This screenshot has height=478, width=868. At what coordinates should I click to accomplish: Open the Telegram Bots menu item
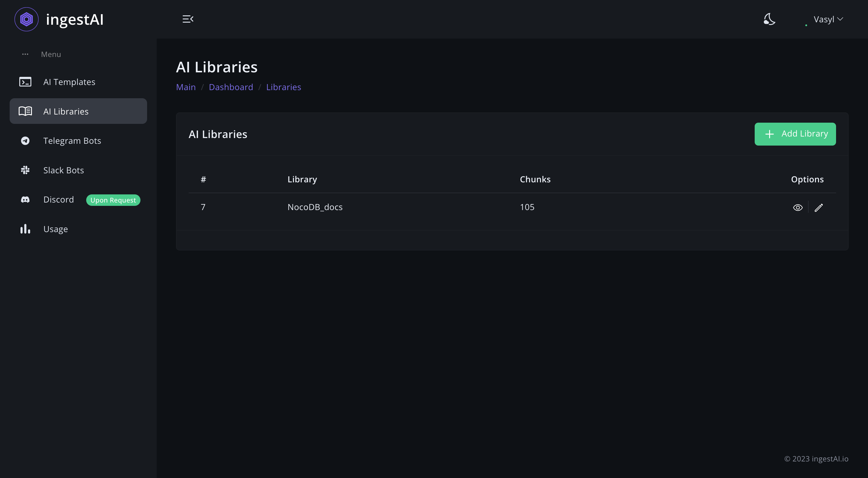72,141
